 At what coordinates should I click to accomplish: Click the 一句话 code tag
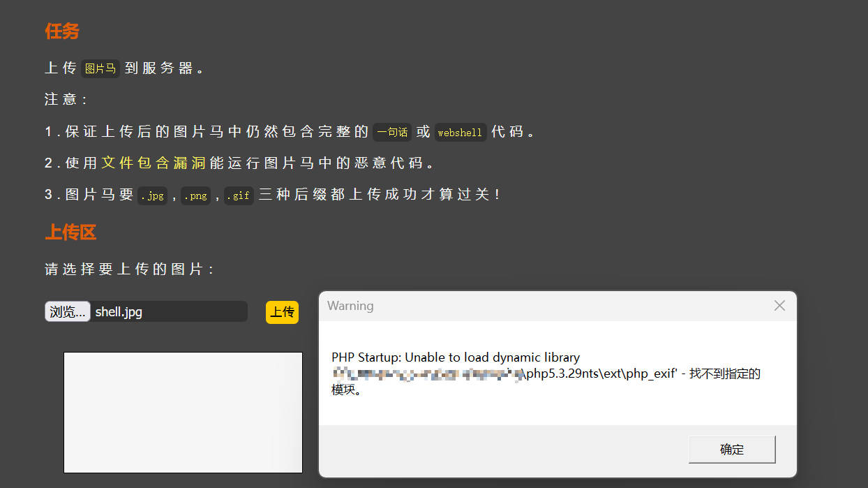(x=392, y=132)
